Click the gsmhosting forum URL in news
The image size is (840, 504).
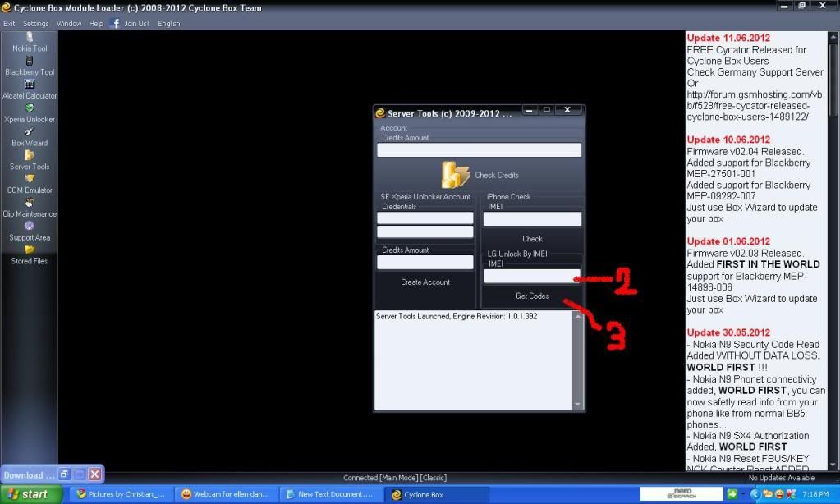(755, 106)
